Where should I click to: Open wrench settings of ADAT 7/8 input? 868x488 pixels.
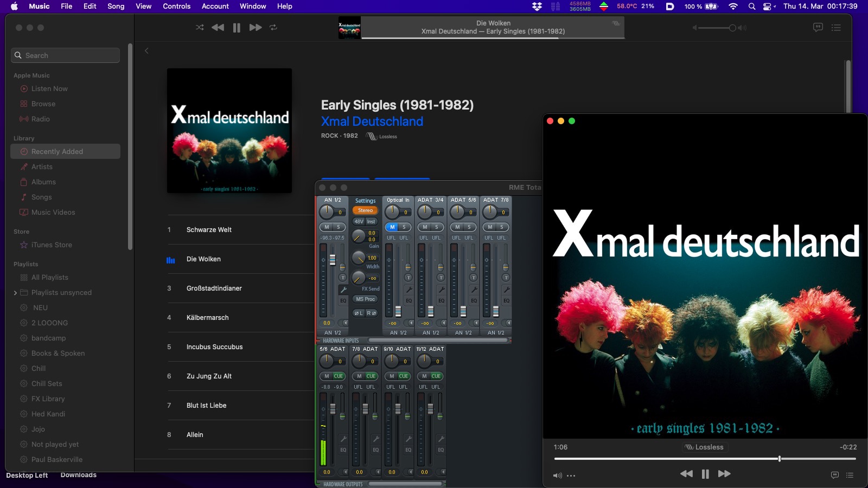(506, 290)
